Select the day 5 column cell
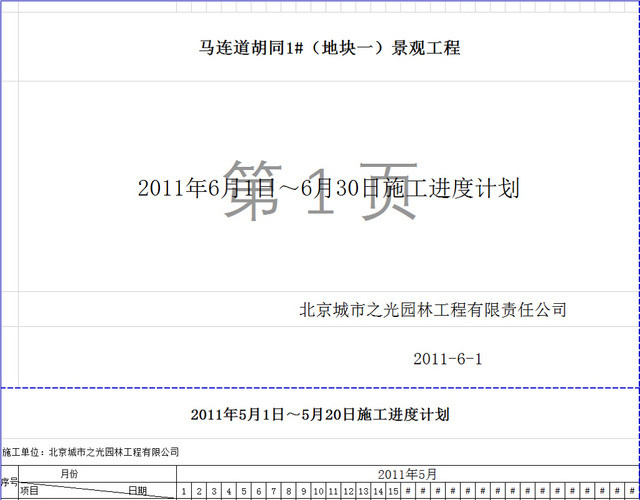The height and width of the screenshot is (500, 640). 244,491
